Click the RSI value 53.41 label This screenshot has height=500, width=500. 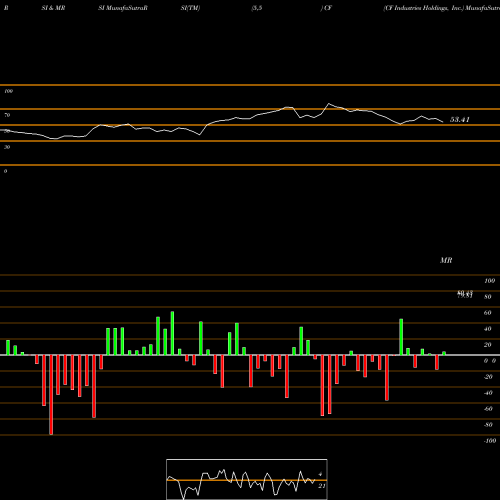tap(460, 120)
